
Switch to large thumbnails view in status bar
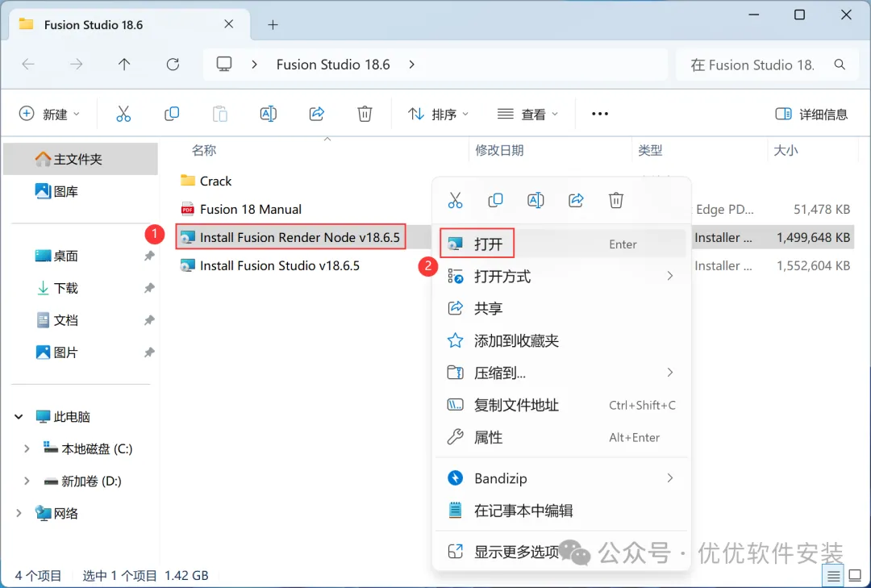click(x=856, y=576)
